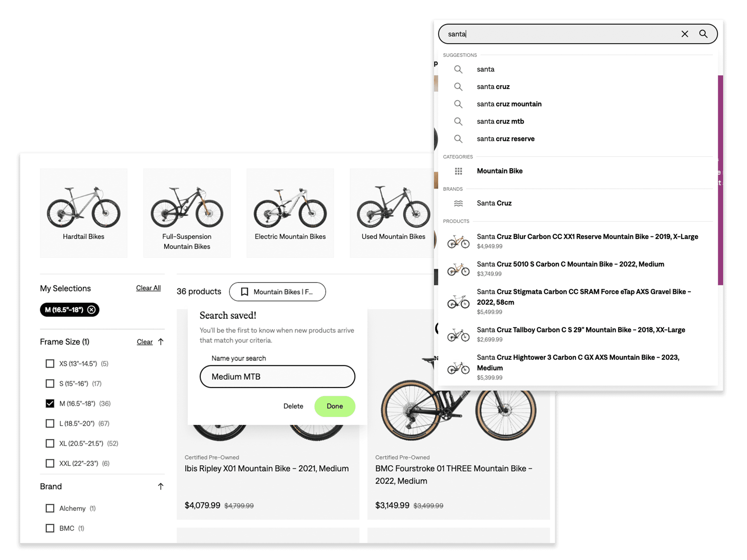The width and height of the screenshot is (747, 560).
Task: Select the 'santa' suggestion
Action: click(x=485, y=69)
